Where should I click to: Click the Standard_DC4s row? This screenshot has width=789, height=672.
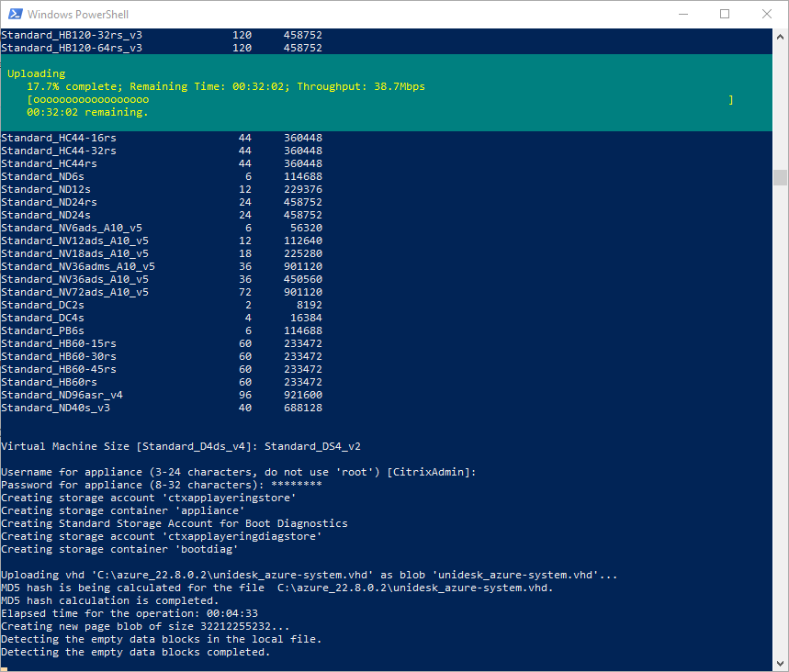click(162, 318)
